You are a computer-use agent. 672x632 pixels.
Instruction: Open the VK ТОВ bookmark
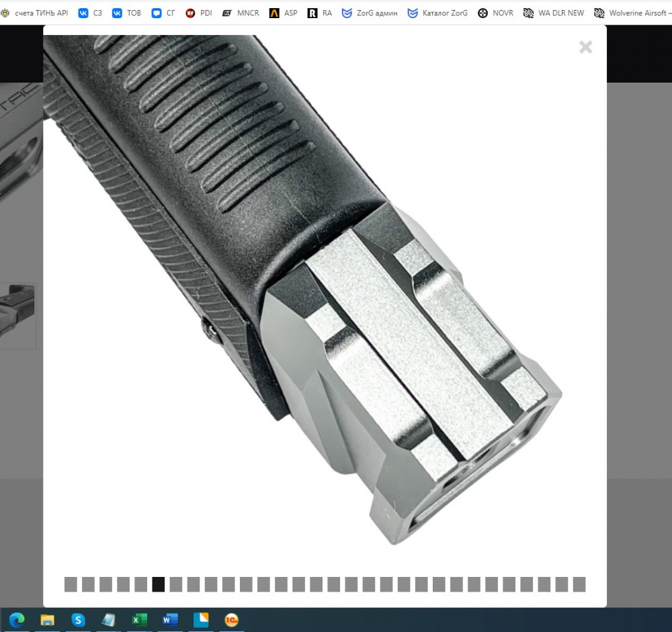pos(126,13)
